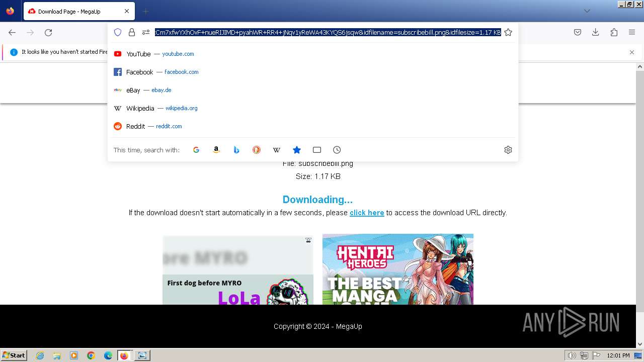Open Save to Pocket icon

click(578, 32)
